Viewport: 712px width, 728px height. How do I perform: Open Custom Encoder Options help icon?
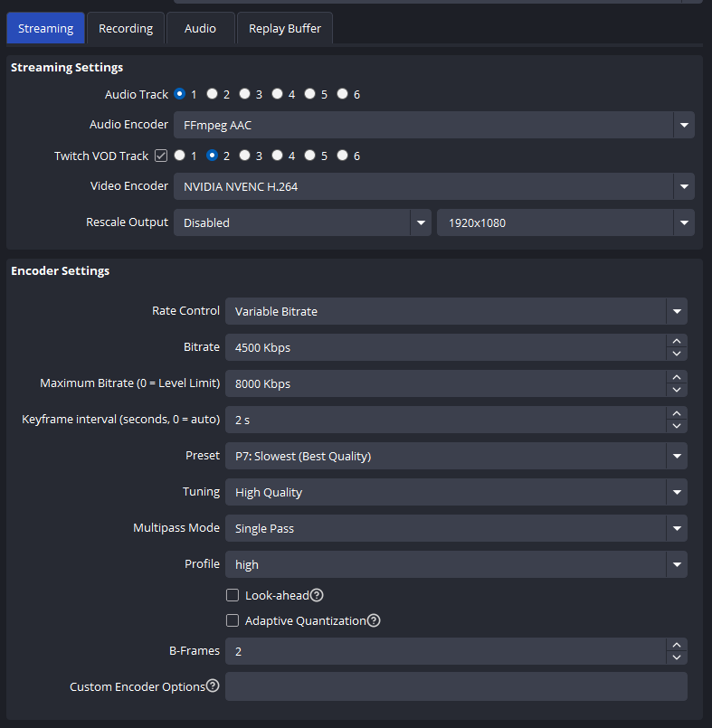[x=213, y=685]
